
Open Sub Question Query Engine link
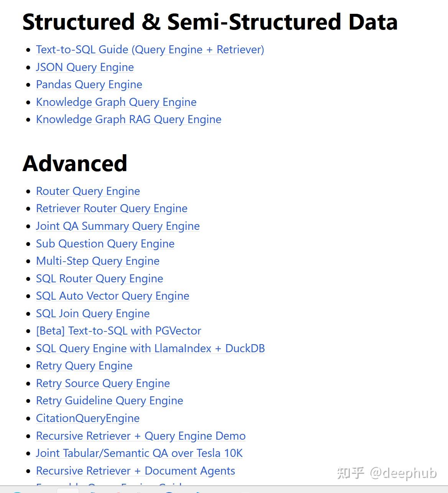105,244
